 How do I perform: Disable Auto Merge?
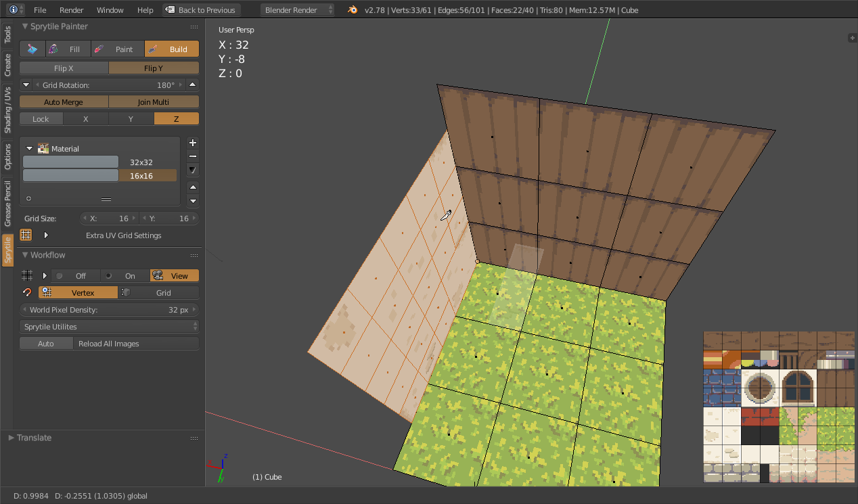[x=64, y=102]
